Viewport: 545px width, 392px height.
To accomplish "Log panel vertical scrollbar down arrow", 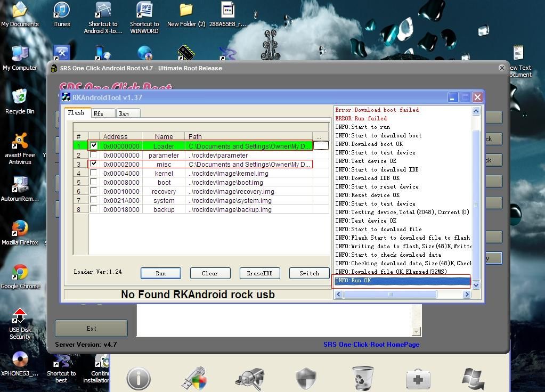I will (476, 285).
